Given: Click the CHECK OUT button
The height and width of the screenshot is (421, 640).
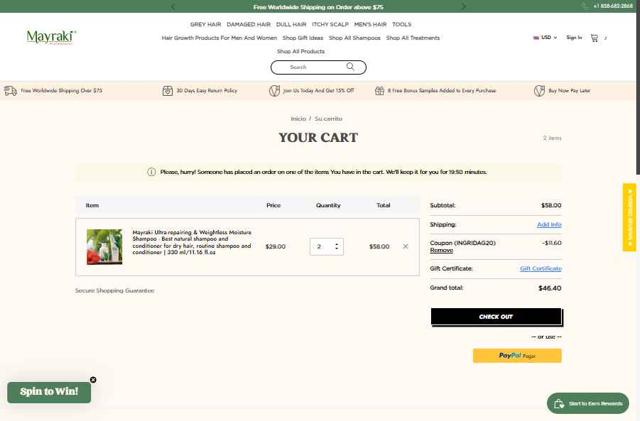Looking at the screenshot, I should (x=496, y=316).
